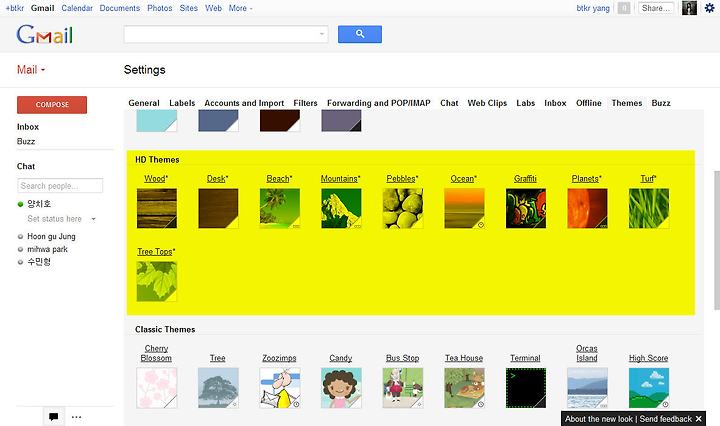Open the Mail dropdown menu
Screen dimensions: 720x426
[x=31, y=70]
